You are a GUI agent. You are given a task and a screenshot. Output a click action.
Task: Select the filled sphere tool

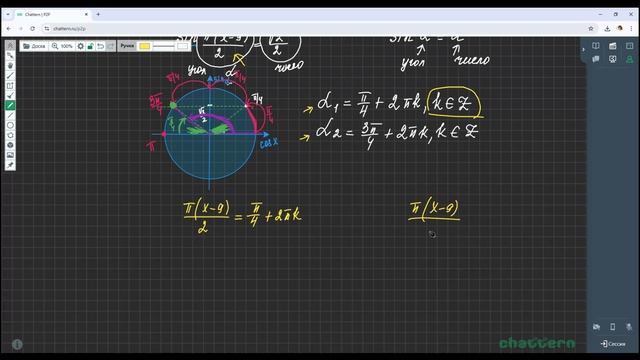click(x=10, y=145)
